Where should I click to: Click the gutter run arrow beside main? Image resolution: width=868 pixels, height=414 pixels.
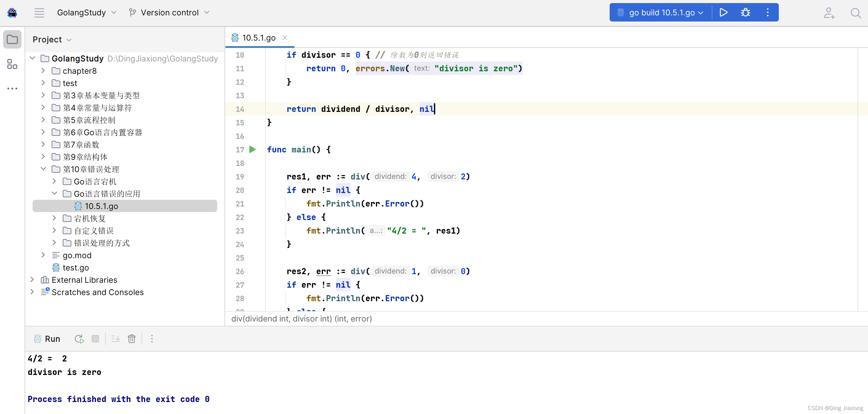pyautogui.click(x=253, y=149)
